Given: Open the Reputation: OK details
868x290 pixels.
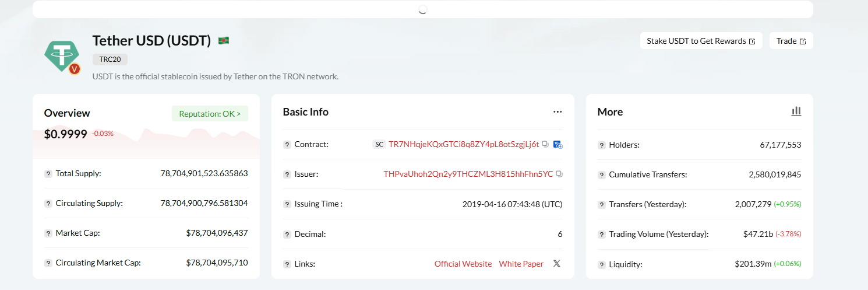Looking at the screenshot, I should pos(210,113).
